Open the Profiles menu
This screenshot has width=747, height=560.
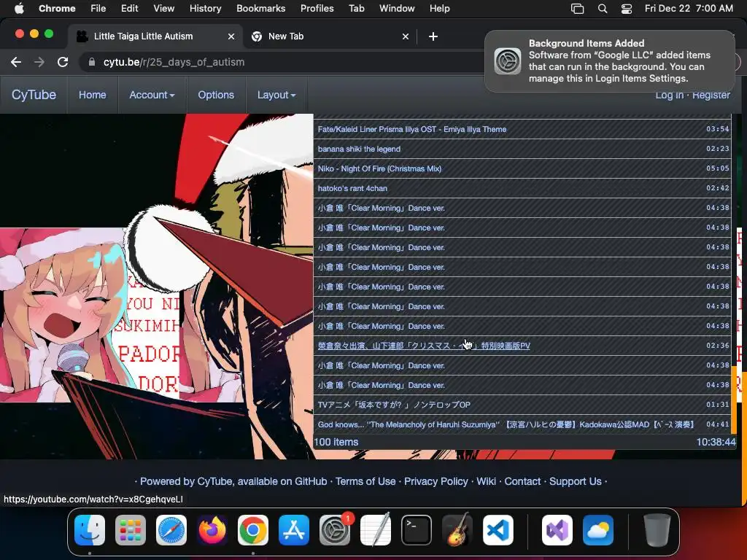(317, 8)
